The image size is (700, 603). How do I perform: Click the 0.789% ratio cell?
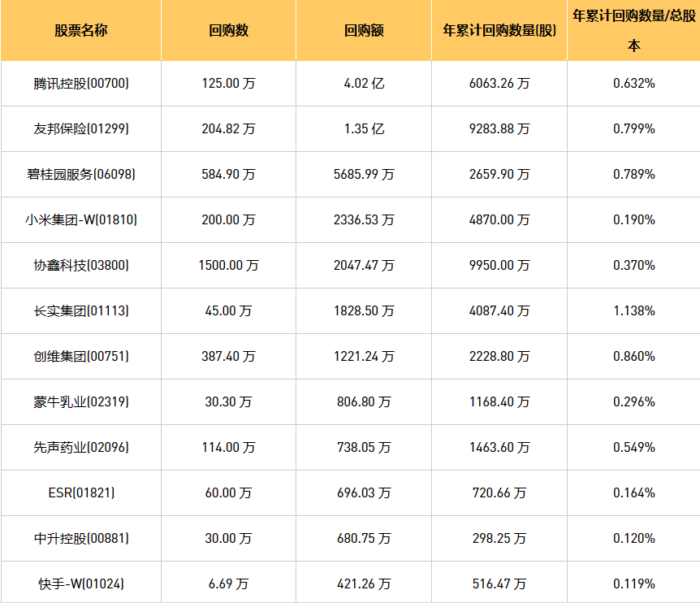tap(634, 175)
